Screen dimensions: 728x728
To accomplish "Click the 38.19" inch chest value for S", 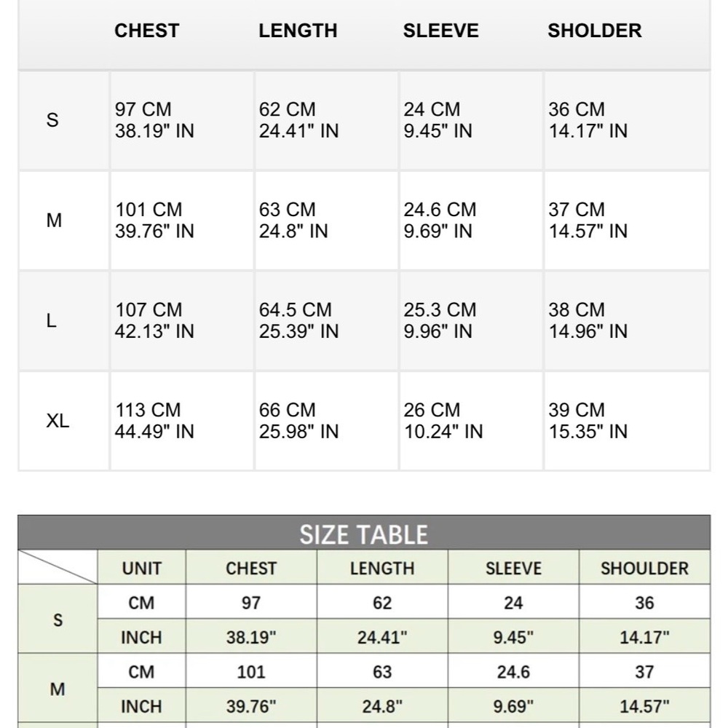I will [251, 637].
